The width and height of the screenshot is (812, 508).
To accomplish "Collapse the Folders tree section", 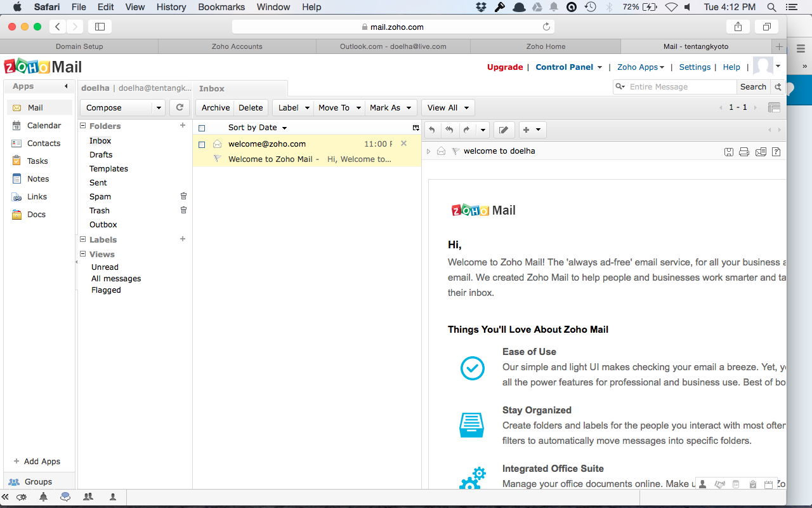I will coord(82,126).
